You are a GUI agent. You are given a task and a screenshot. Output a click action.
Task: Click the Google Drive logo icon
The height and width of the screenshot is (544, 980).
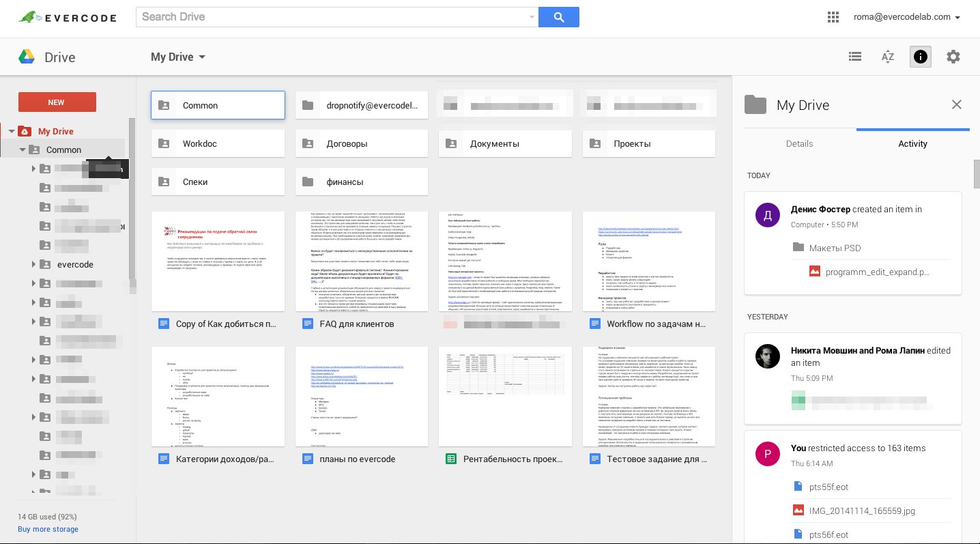tap(27, 57)
